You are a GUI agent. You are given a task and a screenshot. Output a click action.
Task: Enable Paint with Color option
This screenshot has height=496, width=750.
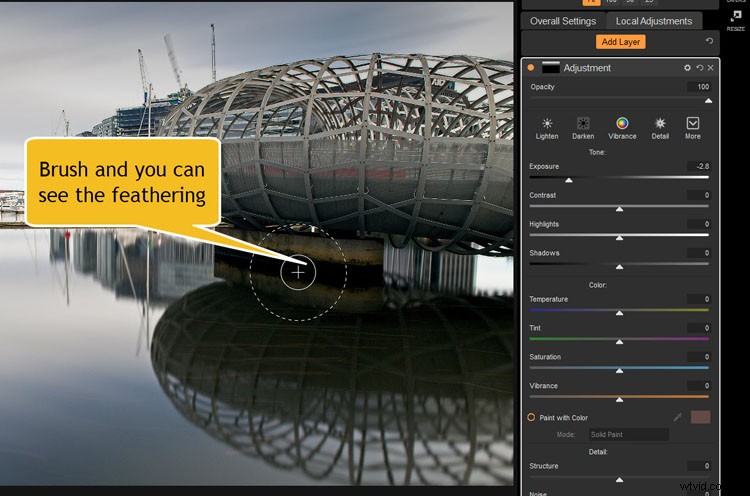tap(531, 417)
